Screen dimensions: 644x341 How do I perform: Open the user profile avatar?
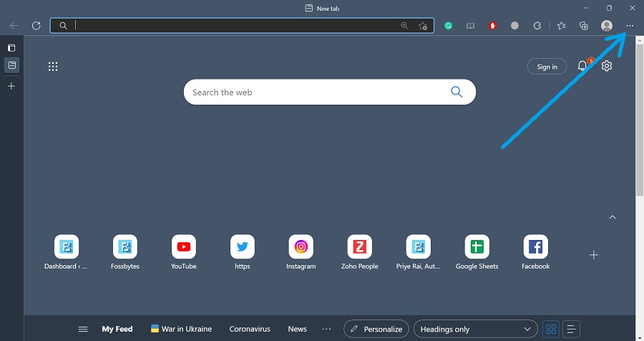coord(607,26)
